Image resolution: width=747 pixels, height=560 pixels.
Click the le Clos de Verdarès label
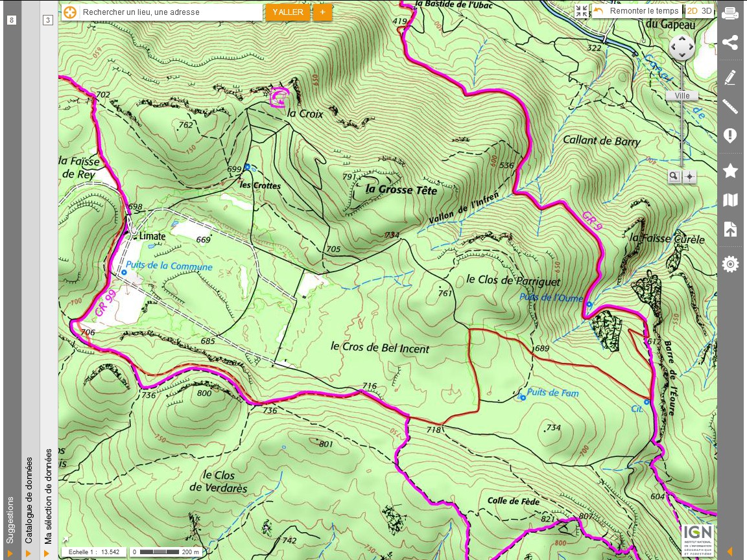219,481
